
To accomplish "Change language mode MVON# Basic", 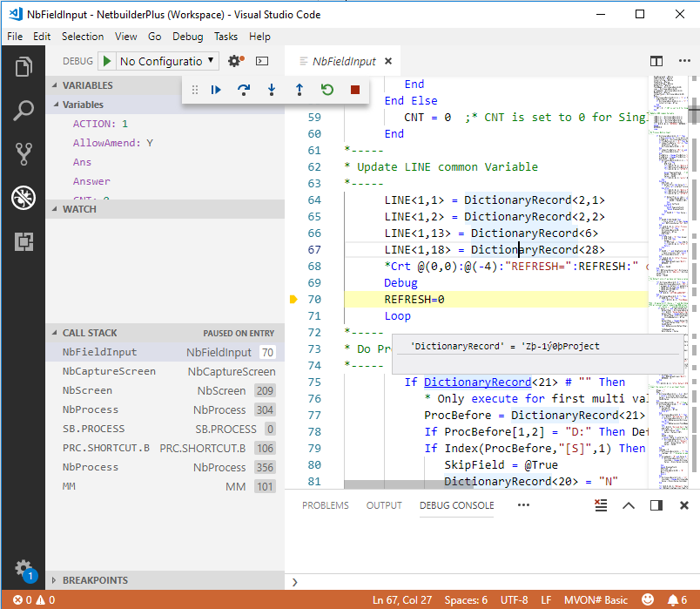I will click(596, 599).
